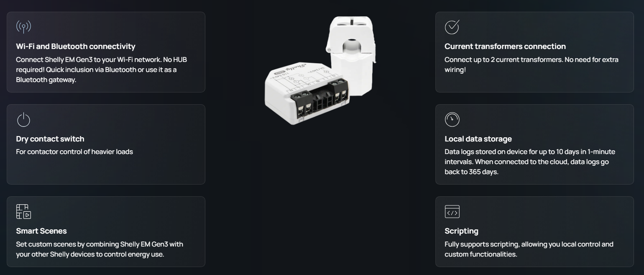This screenshot has height=275, width=644.
Task: Click the code brackets scripting icon
Action: click(x=452, y=212)
